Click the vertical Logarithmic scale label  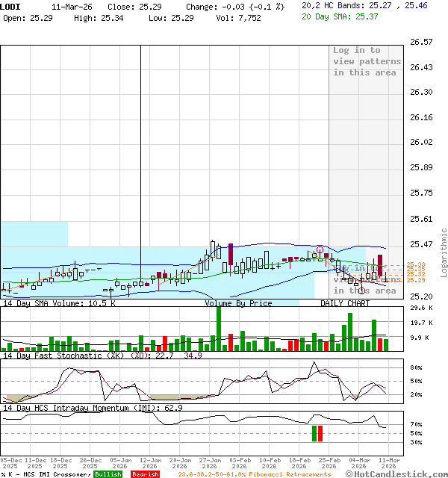click(444, 252)
